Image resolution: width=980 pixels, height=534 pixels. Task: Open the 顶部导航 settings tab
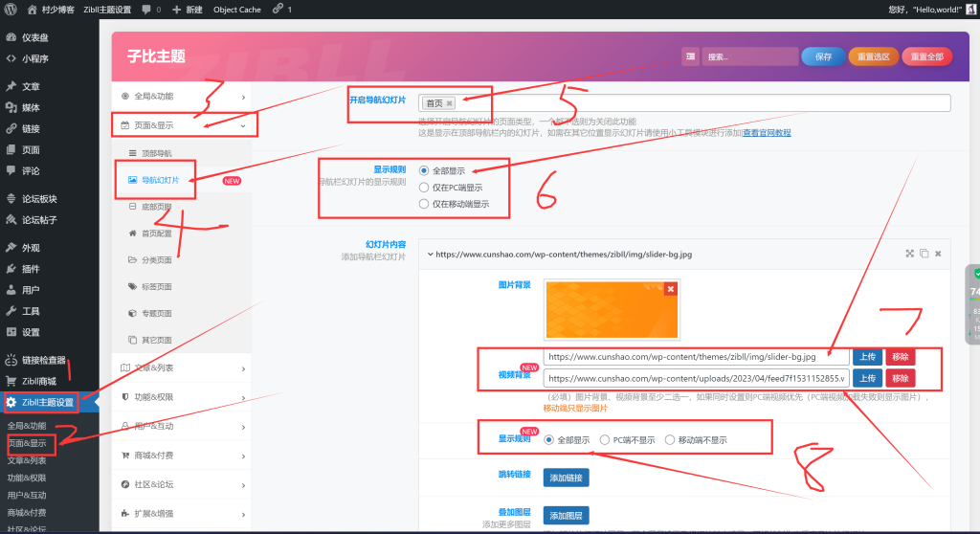pos(181,153)
